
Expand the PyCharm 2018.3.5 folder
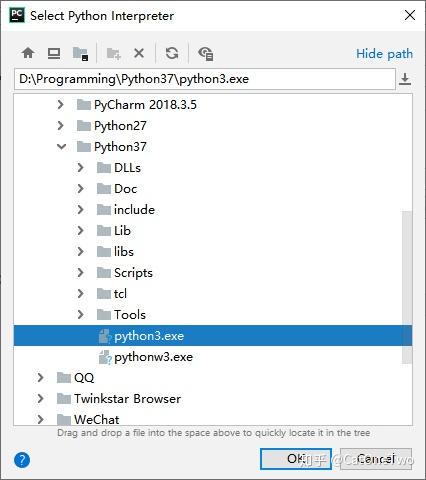click(x=60, y=104)
